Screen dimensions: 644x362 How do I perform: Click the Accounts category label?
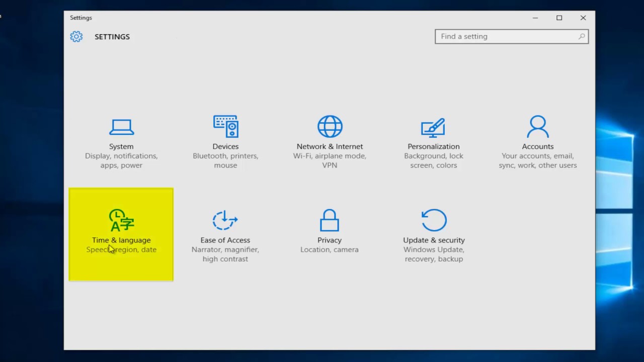(538, 146)
